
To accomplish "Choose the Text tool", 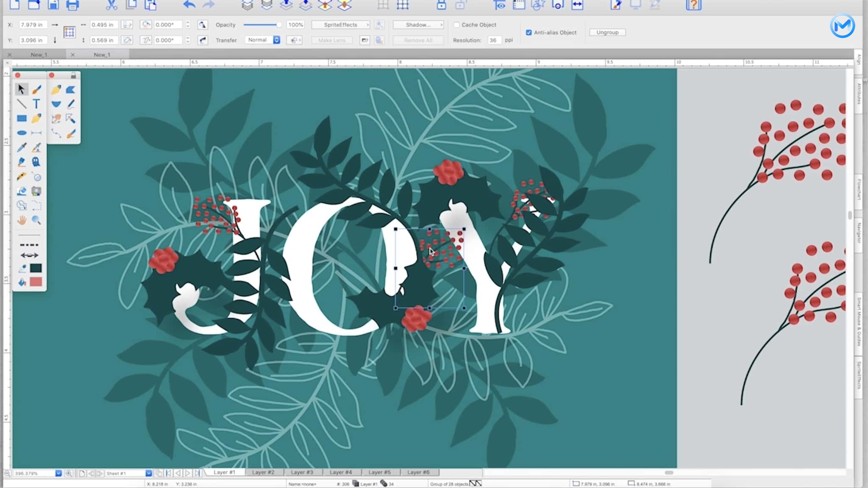I will tap(36, 103).
